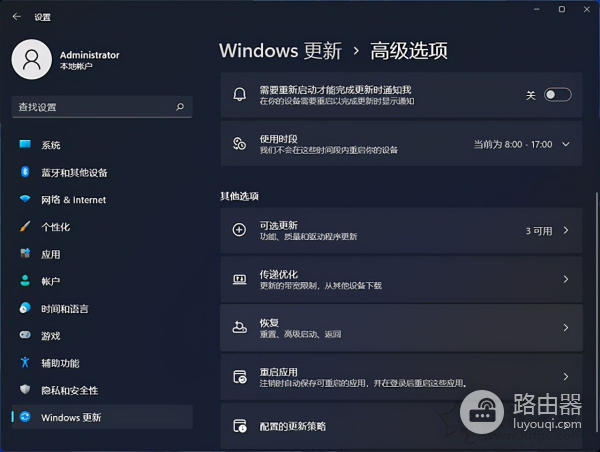This screenshot has width=600, height=452.
Task: Open 网络 & Internet settings category
Action: (102, 199)
